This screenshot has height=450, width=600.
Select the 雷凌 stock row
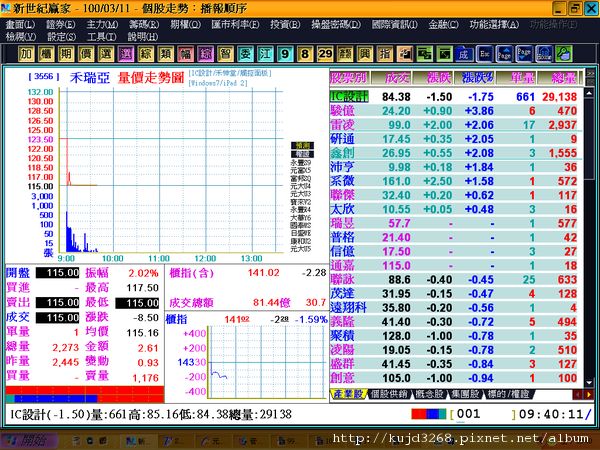(456, 125)
